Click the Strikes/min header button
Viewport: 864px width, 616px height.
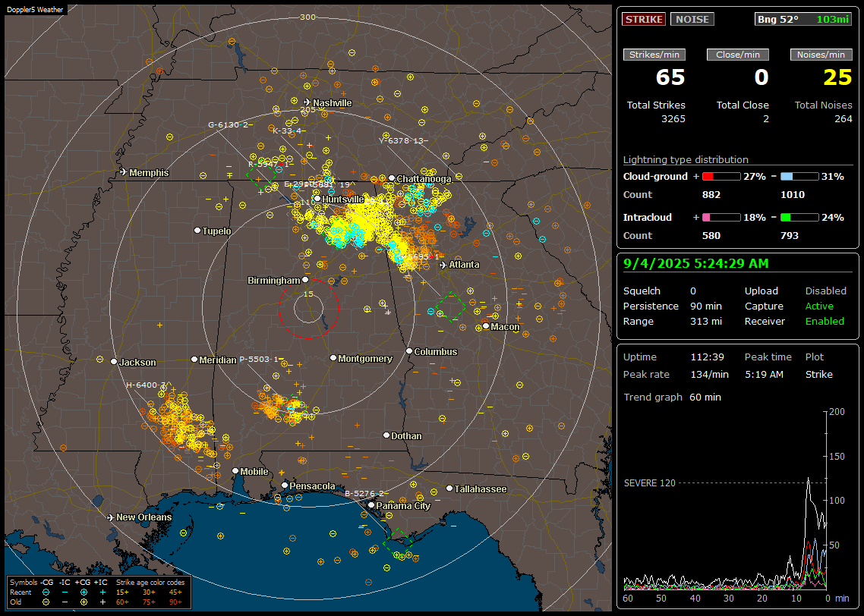point(654,55)
